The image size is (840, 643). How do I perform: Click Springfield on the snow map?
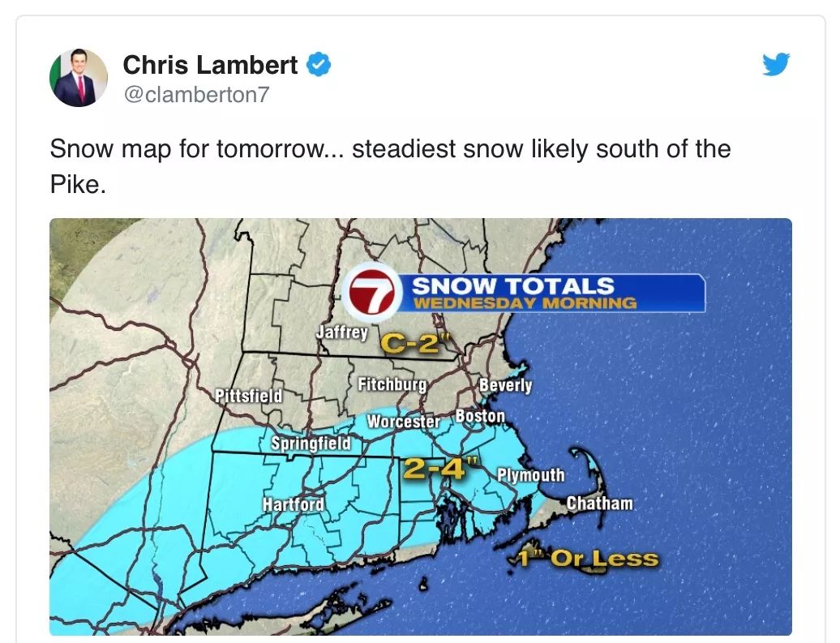click(x=311, y=444)
